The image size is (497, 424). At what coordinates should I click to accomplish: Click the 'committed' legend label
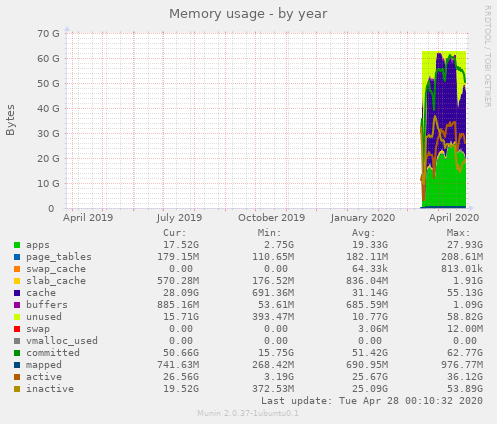[53, 353]
